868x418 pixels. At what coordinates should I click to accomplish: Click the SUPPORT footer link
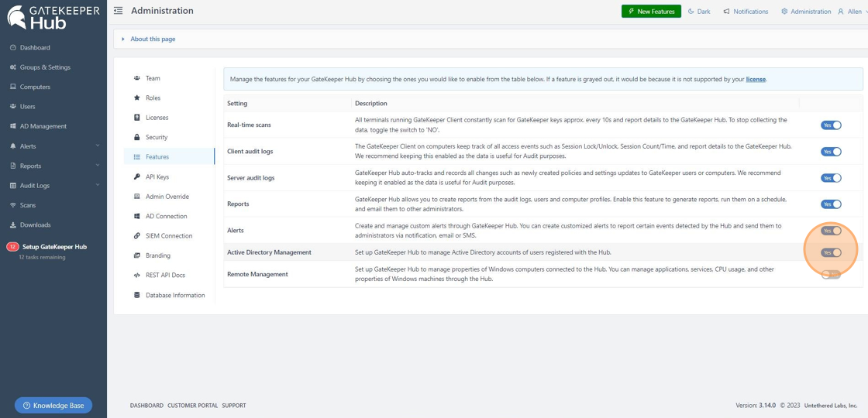click(x=234, y=406)
